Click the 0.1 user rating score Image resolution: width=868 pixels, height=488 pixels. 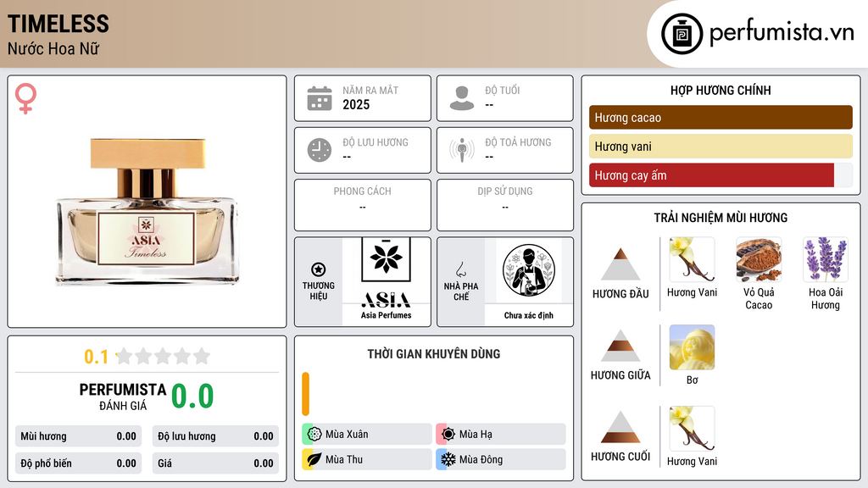click(x=97, y=357)
